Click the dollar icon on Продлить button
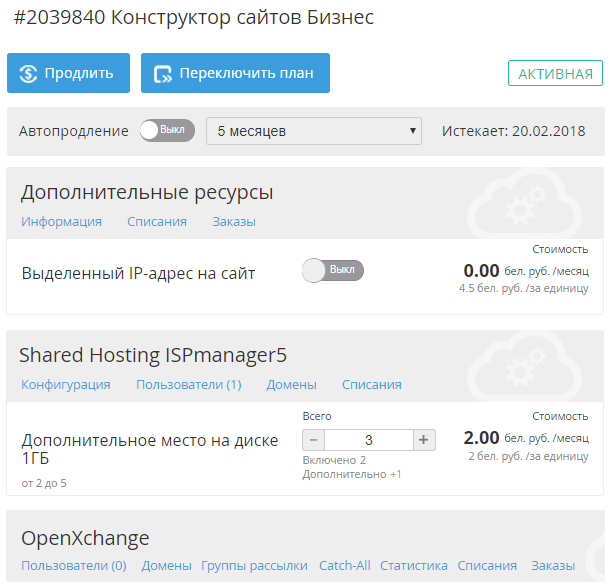612x585 pixels. click(x=28, y=73)
